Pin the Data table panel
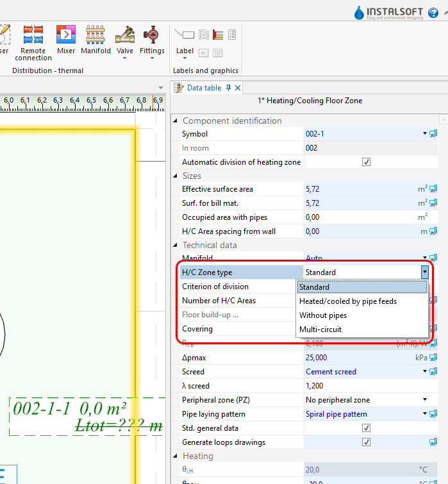Image resolution: width=448 pixels, height=484 pixels. pyautogui.click(x=228, y=88)
